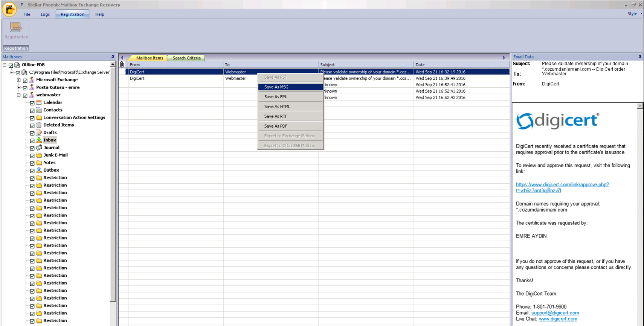
Task: Collapse the webmaster mailbox node
Action: click(x=19, y=95)
